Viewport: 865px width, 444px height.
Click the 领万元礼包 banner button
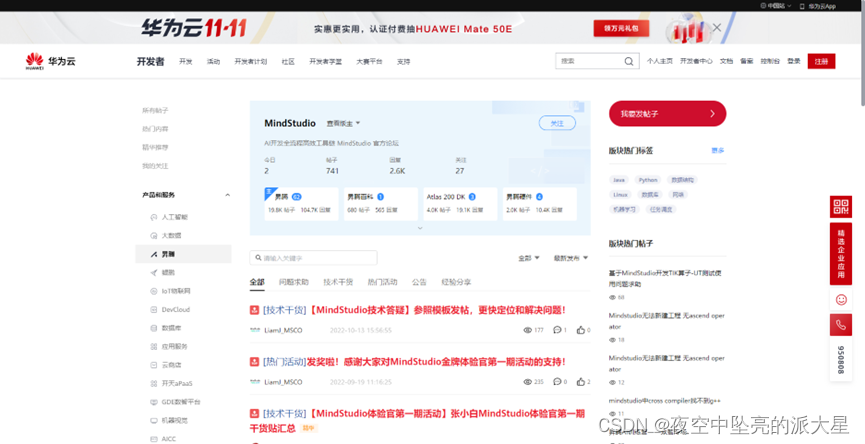[x=621, y=28]
